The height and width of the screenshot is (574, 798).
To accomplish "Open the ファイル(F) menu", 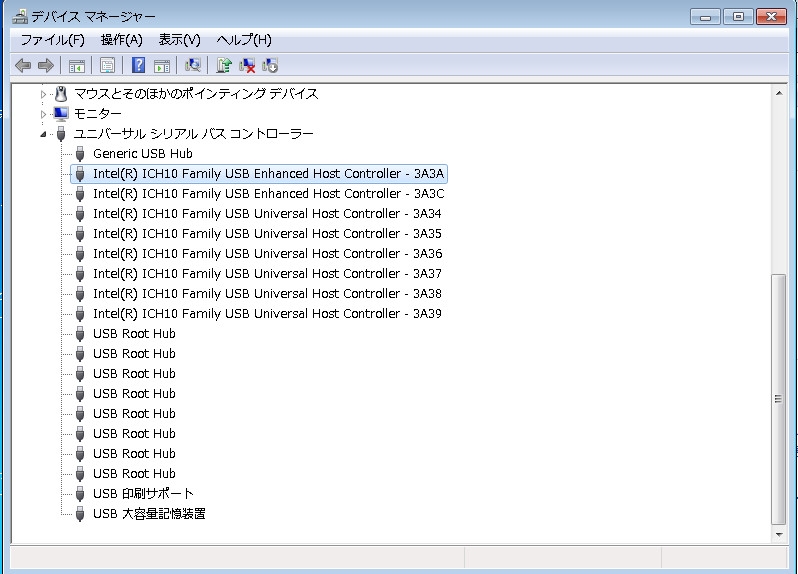I will click(52, 40).
